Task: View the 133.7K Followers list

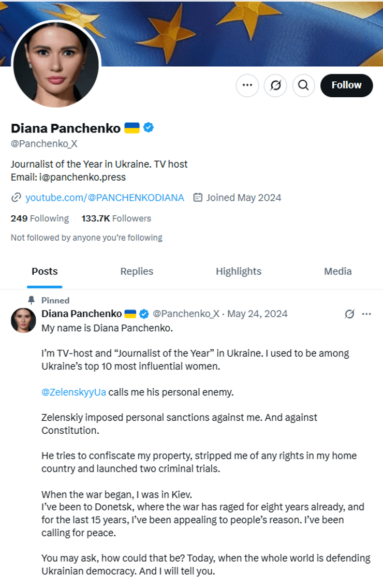Action: (x=116, y=218)
